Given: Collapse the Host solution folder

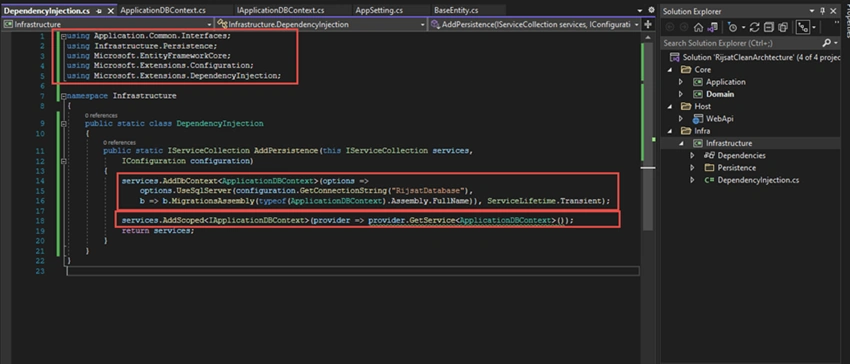Looking at the screenshot, I should coord(669,106).
